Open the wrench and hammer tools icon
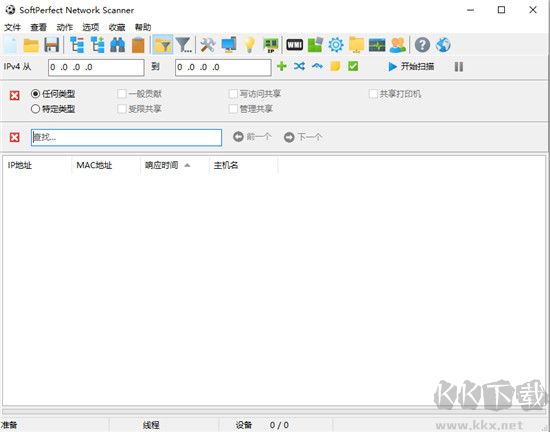 click(208, 45)
